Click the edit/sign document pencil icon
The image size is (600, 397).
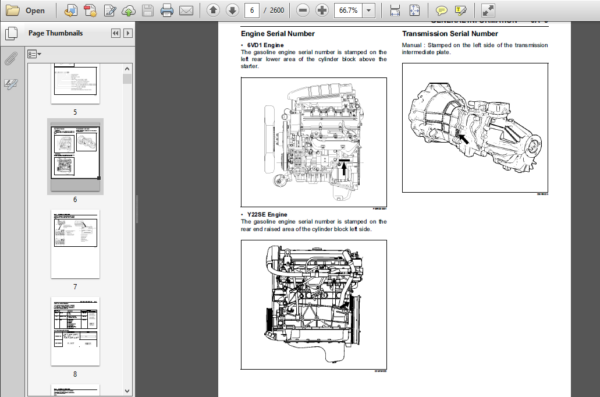tap(110, 10)
